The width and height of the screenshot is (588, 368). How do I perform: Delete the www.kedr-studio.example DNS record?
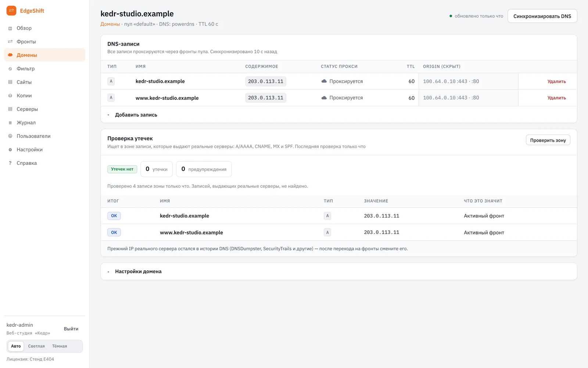[556, 98]
